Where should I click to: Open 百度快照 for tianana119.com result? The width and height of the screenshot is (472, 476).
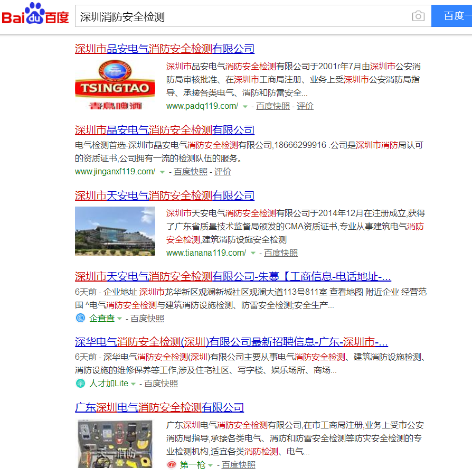280,253
